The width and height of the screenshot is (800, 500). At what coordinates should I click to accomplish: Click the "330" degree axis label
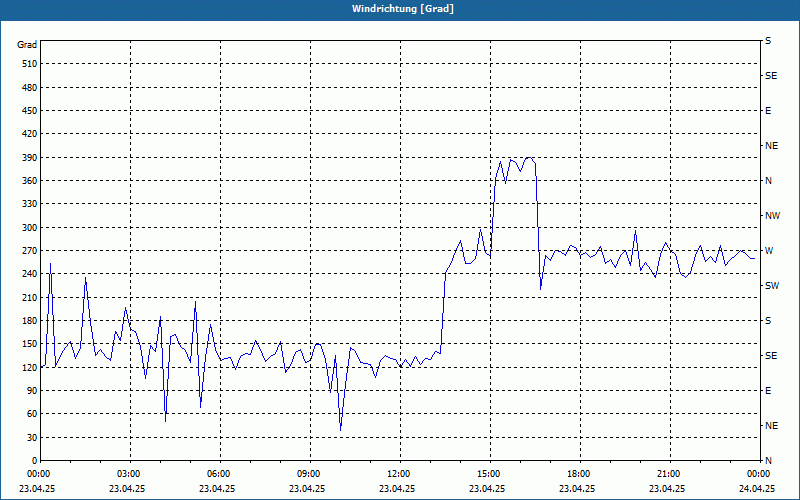click(30, 204)
